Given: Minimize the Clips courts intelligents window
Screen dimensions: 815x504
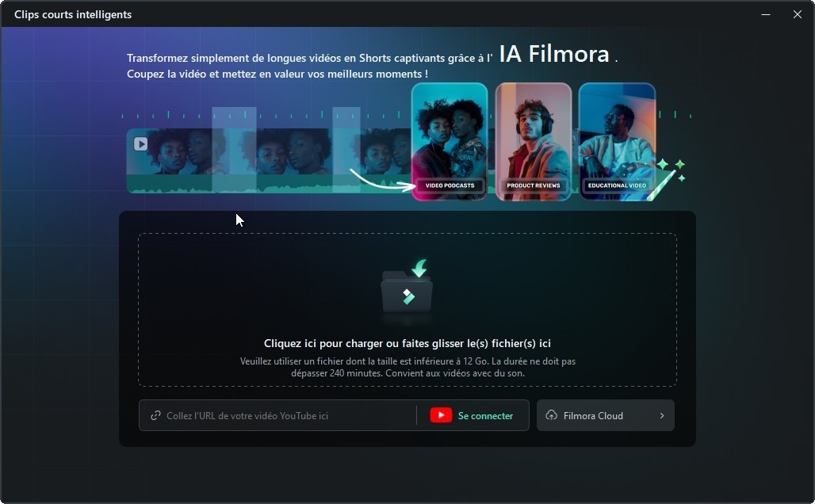Looking at the screenshot, I should 766,14.
